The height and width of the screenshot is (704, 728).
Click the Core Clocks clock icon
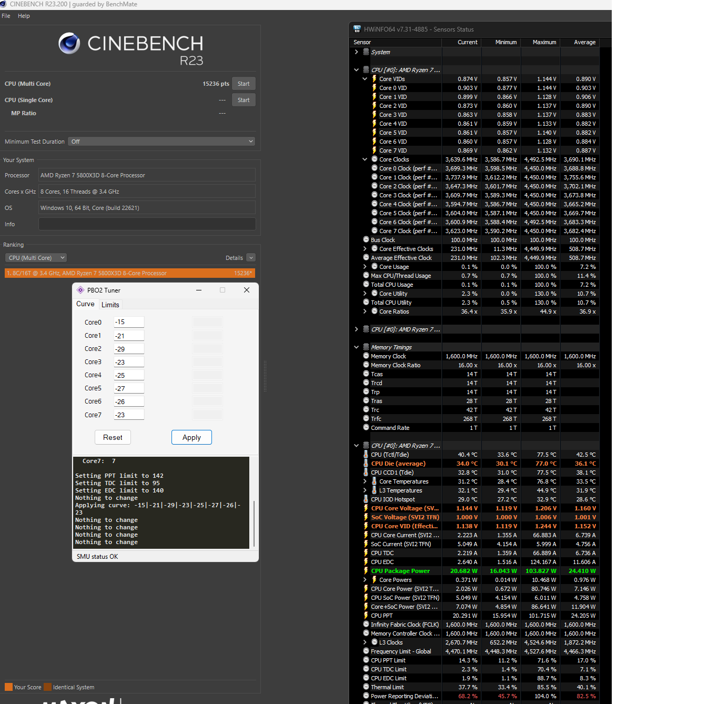(375, 159)
